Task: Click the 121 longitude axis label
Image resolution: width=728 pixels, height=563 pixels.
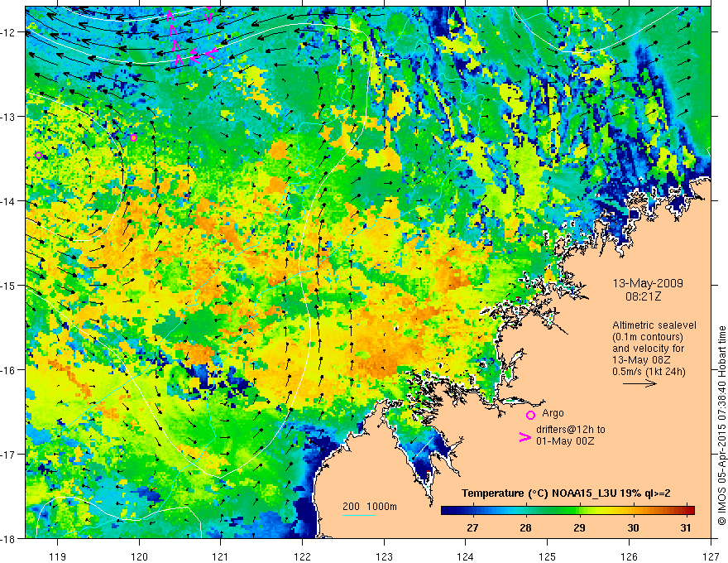Action: (x=221, y=556)
